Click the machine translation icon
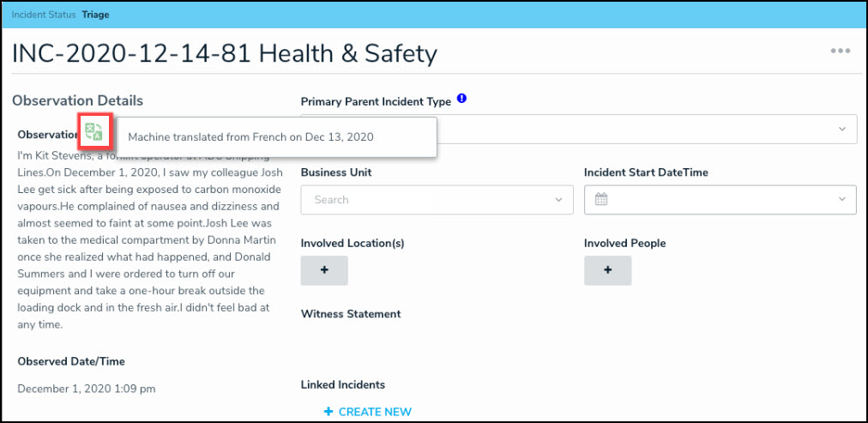The image size is (868, 423). coord(94,131)
